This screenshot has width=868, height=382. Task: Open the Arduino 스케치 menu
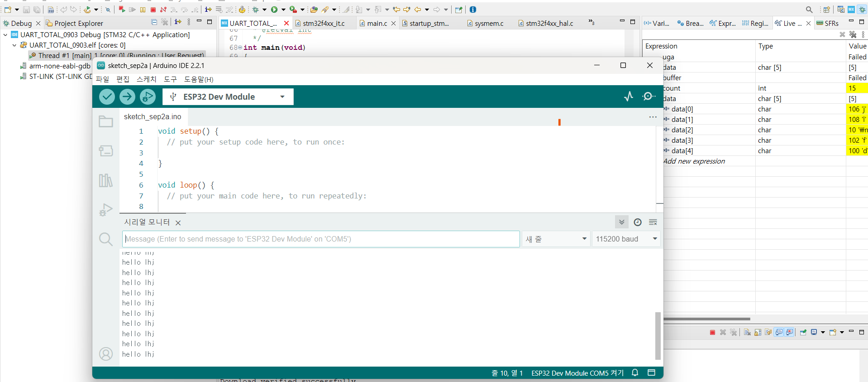pyautogui.click(x=146, y=79)
